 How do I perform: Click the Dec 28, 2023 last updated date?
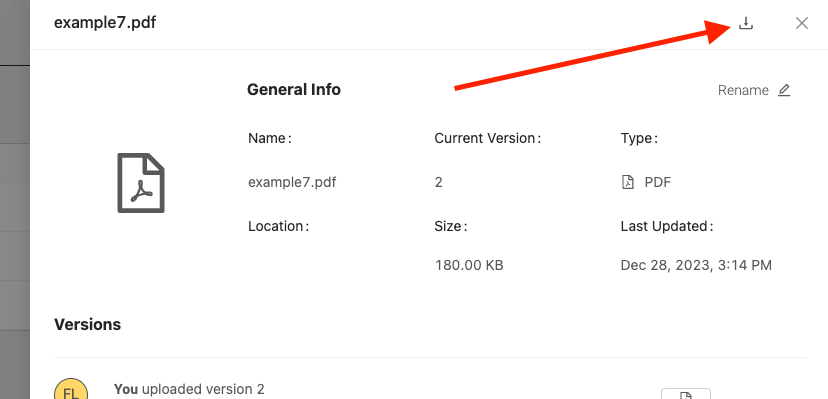(x=696, y=265)
